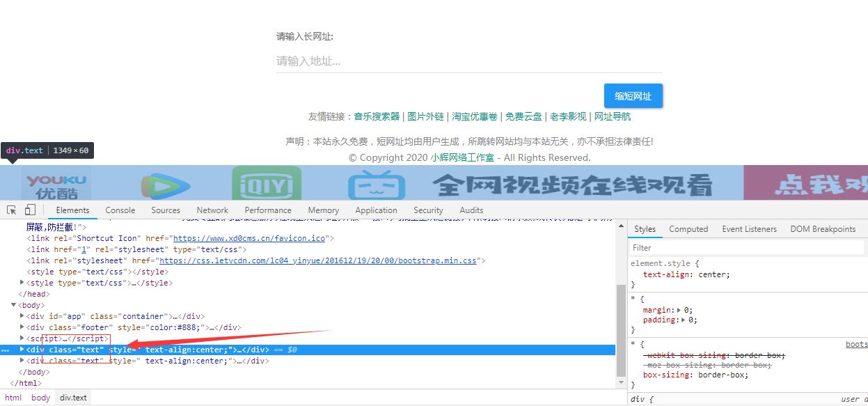Expand the div class="footer" node

point(22,327)
